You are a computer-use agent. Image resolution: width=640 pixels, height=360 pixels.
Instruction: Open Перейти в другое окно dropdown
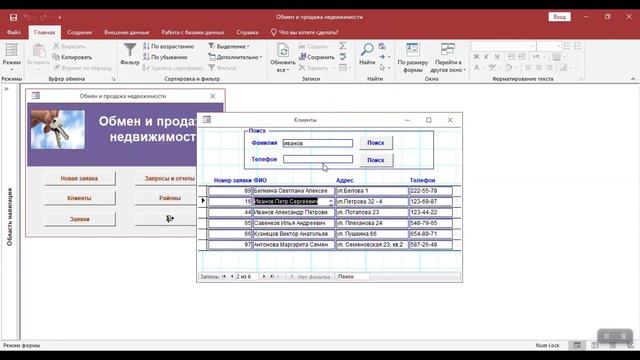(448, 58)
